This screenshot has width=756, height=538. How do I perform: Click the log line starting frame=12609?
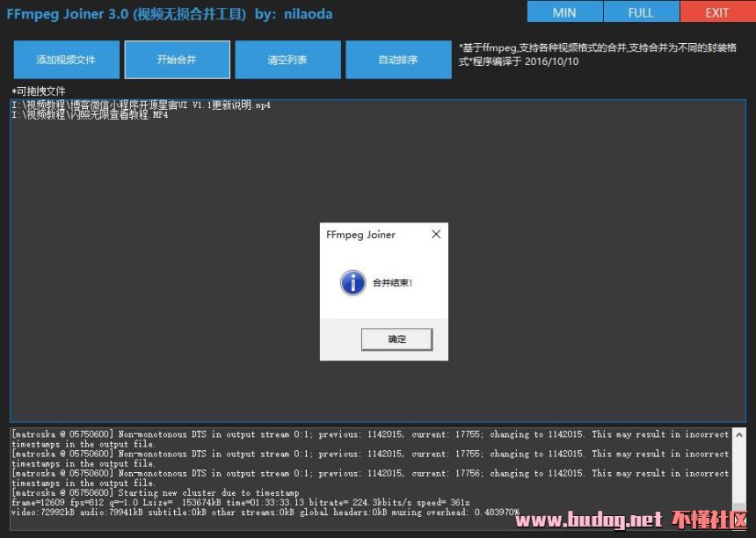pyautogui.click(x=241, y=502)
